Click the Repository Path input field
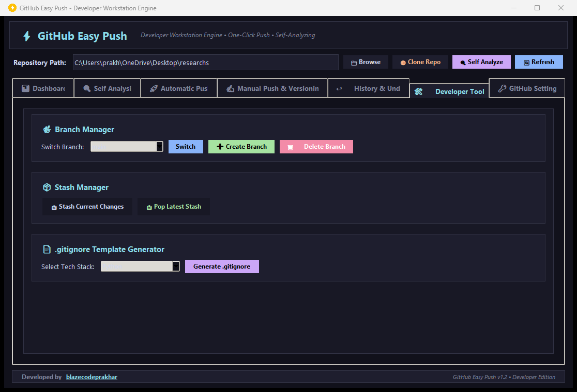Image resolution: width=577 pixels, height=392 pixels. pyautogui.click(x=205, y=62)
